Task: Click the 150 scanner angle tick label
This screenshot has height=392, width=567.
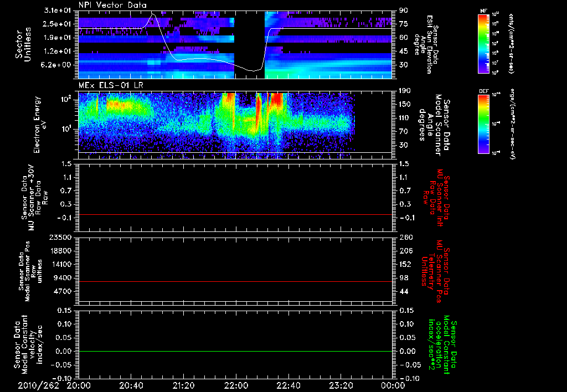Action: click(406, 105)
